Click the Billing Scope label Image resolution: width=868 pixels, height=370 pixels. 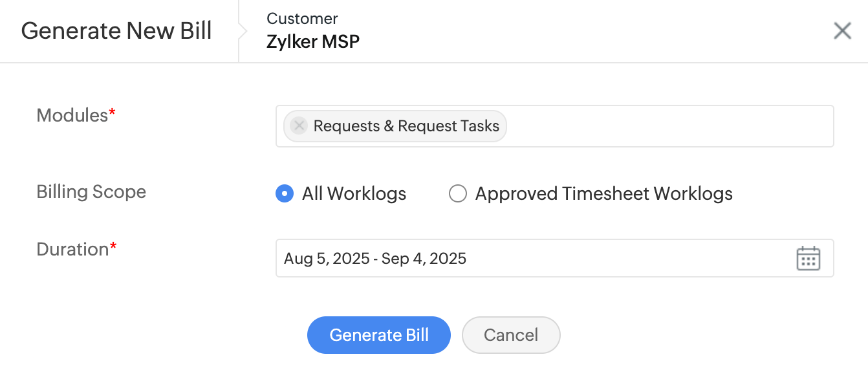91,192
